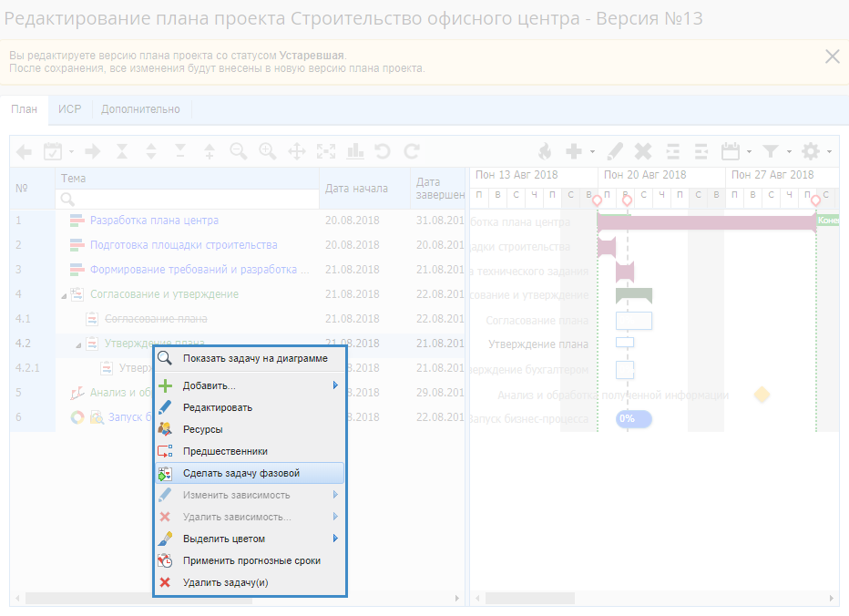Open the 'Дополнительно' tab
Screen dimensions: 849x616
coord(140,109)
